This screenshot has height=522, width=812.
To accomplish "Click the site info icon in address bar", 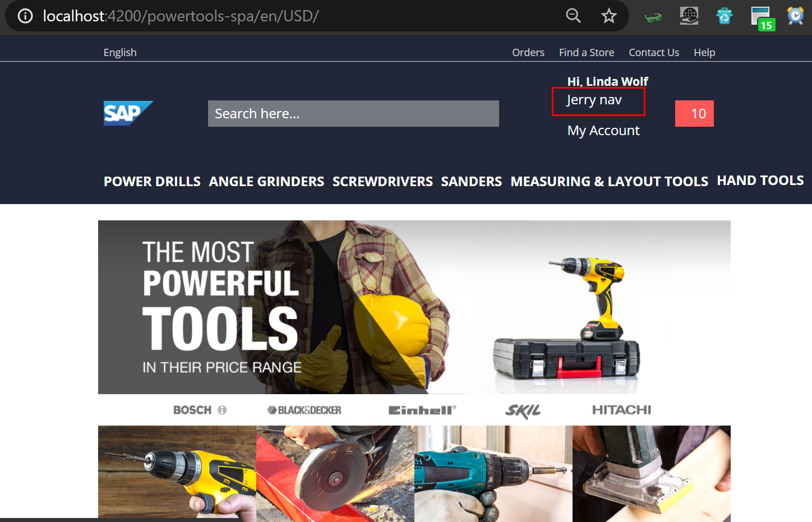I will [25, 16].
